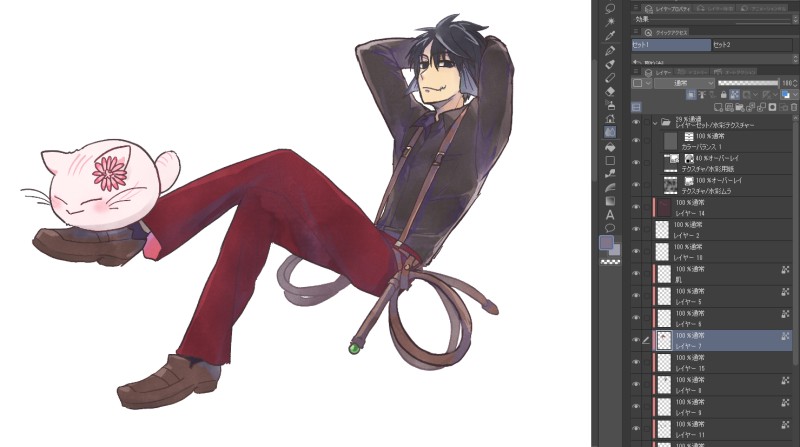Click the レイヤー panel tab
Screen dimensions: 800x447
[x=658, y=72]
